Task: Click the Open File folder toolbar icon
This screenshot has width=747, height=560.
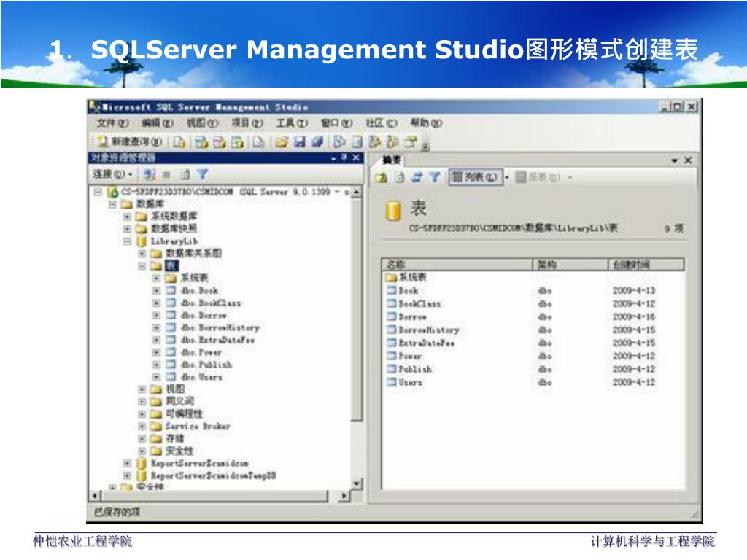Action: tap(282, 142)
